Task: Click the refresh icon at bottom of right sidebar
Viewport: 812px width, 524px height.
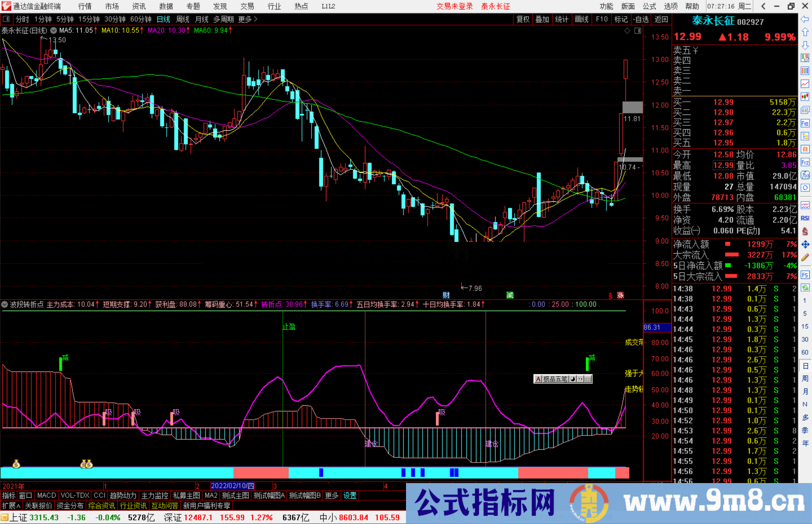Action: (805, 287)
